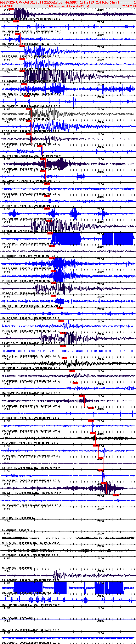Click the 'TA D03D BHZ' station label
The width and height of the screenshot is (136, 644).
[10, 169]
